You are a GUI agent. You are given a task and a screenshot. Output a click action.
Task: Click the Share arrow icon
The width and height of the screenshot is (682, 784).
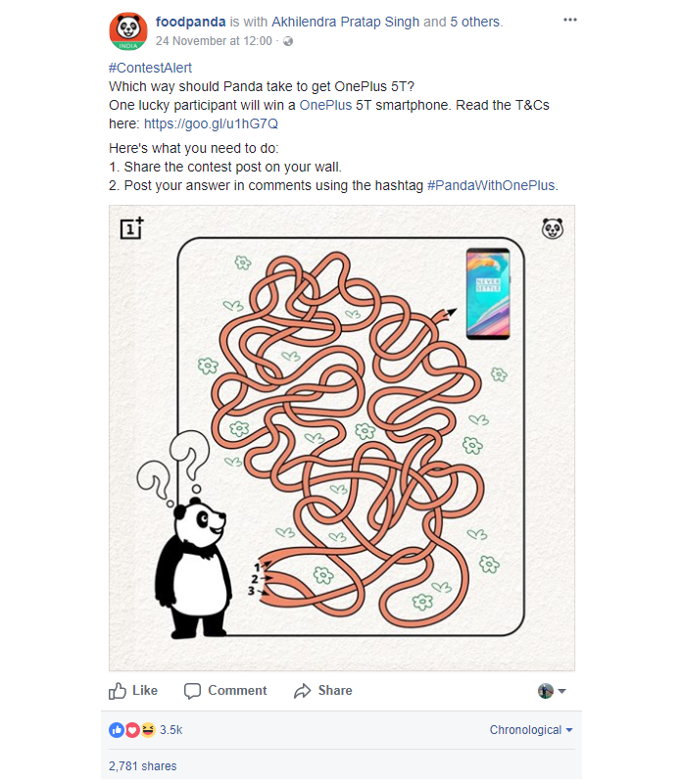tap(303, 691)
